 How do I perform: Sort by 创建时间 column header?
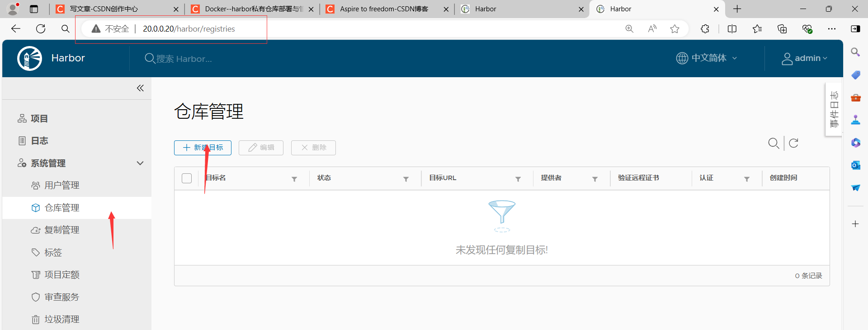click(x=783, y=178)
